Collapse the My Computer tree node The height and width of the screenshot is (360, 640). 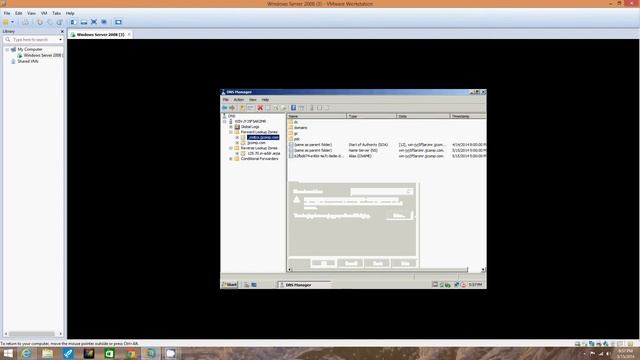tap(7, 49)
